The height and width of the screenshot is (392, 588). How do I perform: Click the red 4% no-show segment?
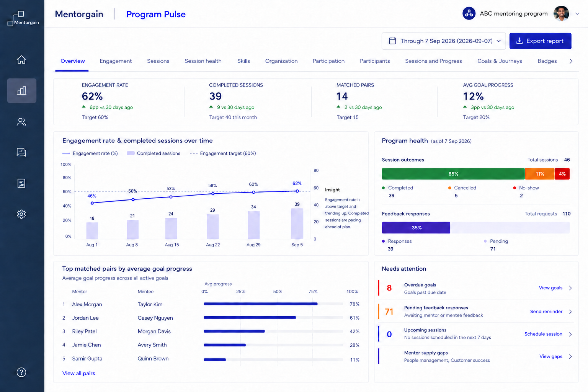[x=562, y=174]
